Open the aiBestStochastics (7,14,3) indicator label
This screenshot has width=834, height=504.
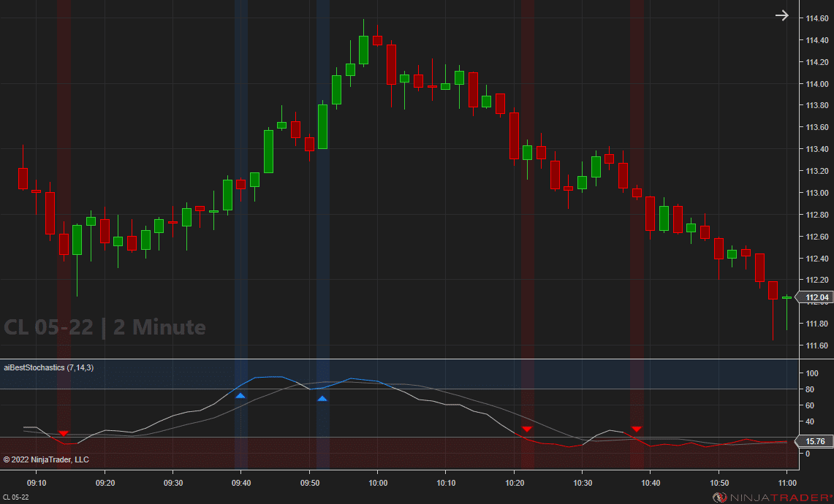pyautogui.click(x=48, y=367)
